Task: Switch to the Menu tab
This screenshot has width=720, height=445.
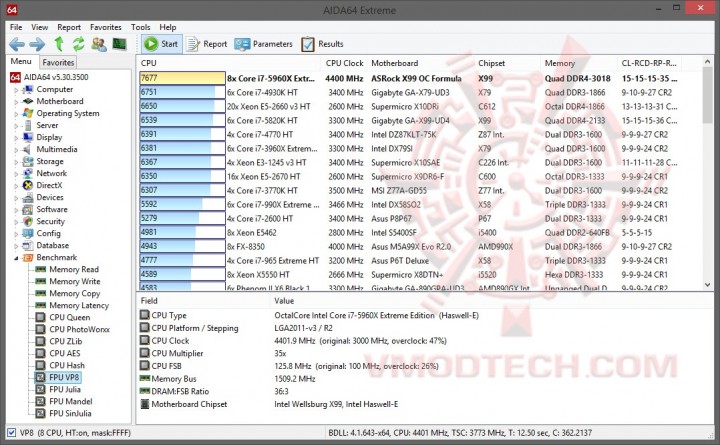Action: [21, 62]
